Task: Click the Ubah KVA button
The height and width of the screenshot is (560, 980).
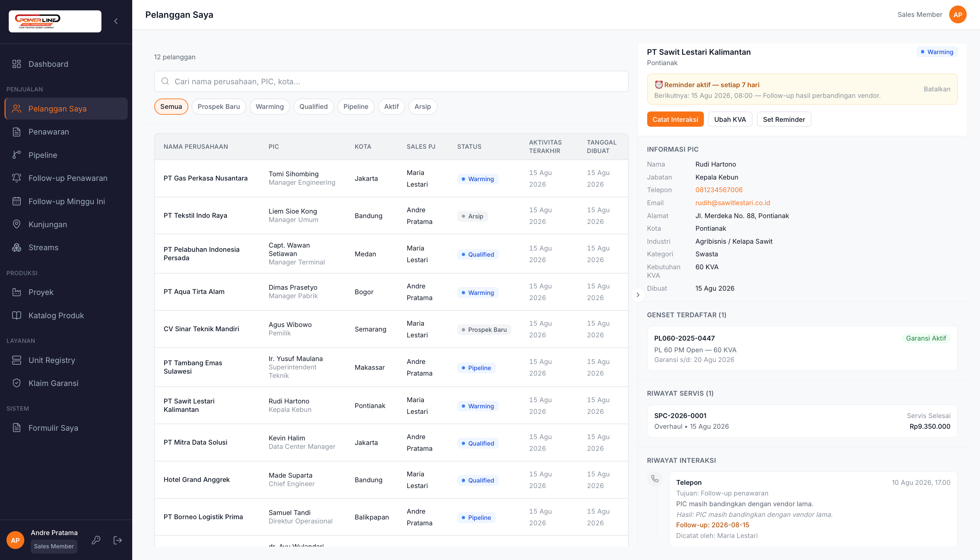Action: click(730, 119)
